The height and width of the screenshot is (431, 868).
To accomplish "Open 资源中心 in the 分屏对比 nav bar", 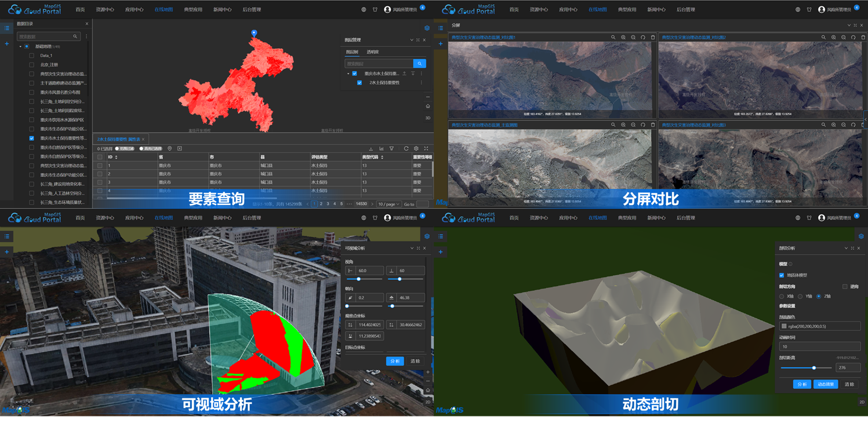I will 539,9.
